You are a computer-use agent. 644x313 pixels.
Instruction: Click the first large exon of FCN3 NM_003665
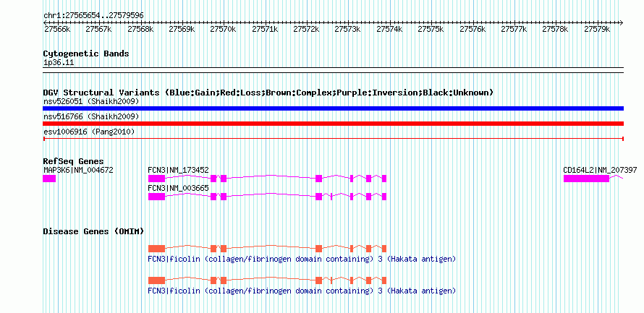point(156,197)
